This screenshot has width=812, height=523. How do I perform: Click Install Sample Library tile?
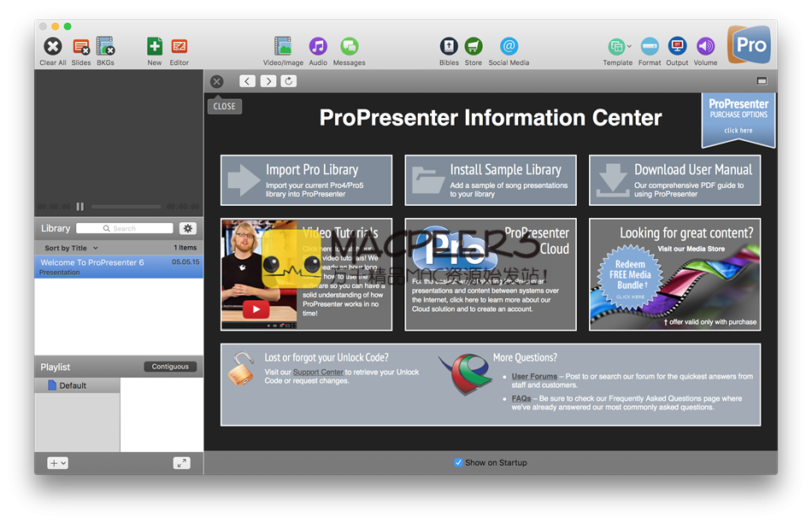491,180
